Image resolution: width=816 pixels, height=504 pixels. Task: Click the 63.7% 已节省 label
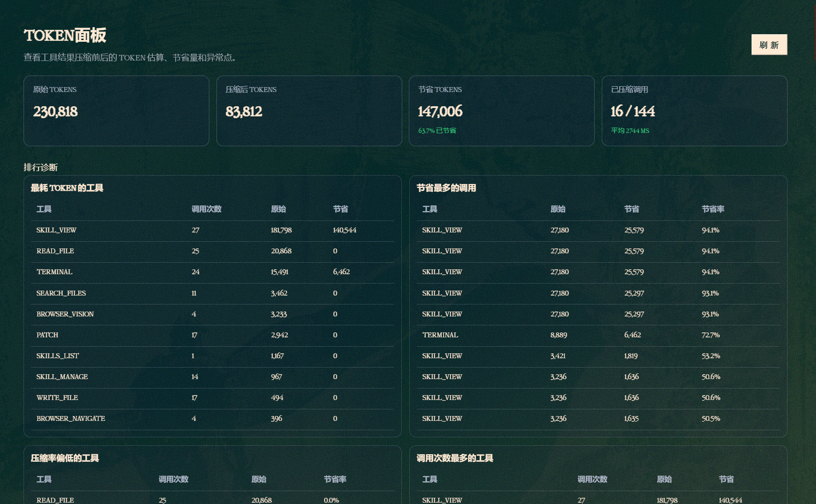click(437, 131)
